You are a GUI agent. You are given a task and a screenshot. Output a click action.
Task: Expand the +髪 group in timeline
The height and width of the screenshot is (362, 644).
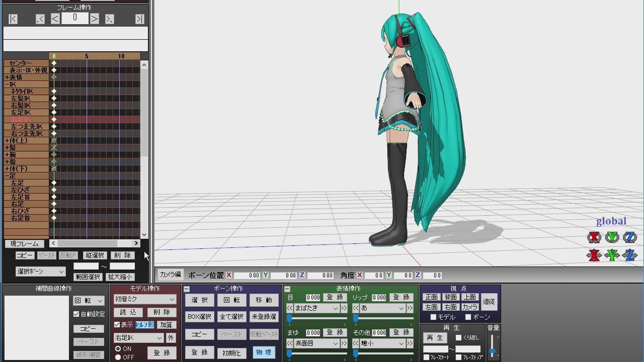[x=7, y=147]
